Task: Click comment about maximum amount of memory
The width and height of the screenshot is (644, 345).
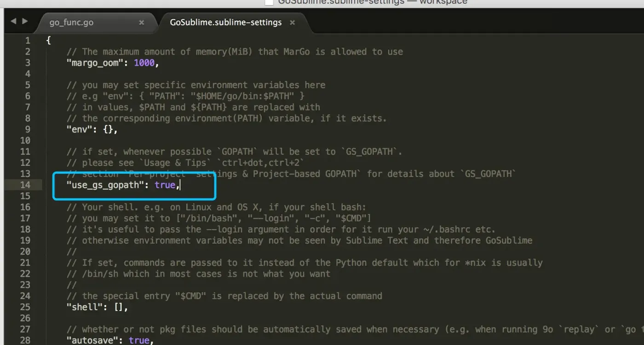Action: click(x=235, y=52)
